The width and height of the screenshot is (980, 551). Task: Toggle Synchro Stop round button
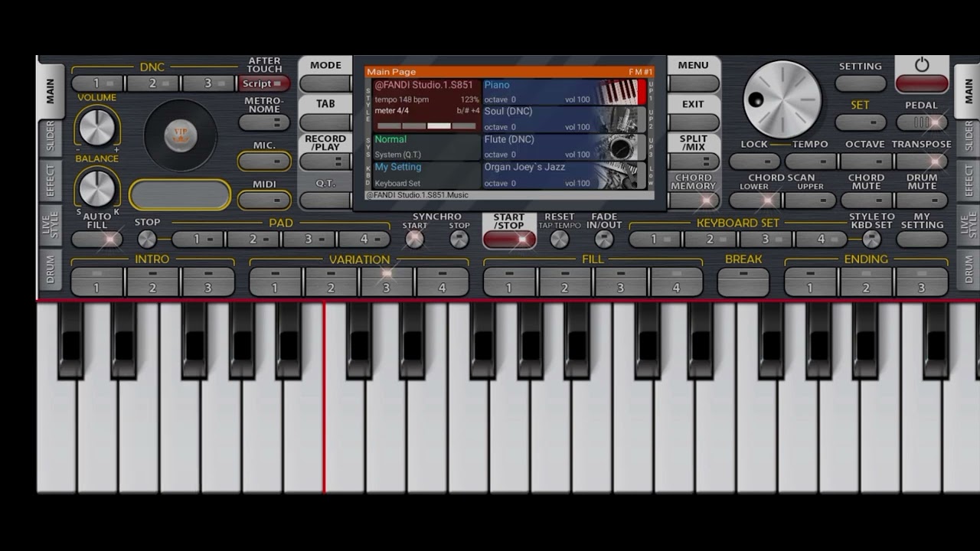pyautogui.click(x=459, y=240)
